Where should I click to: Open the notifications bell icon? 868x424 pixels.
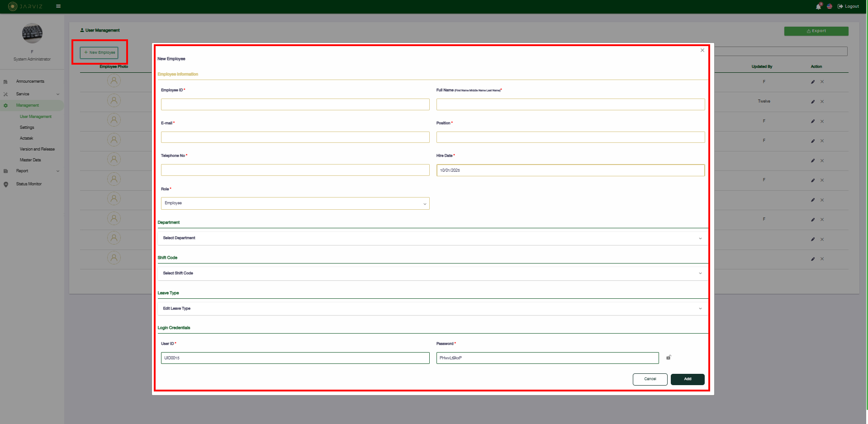(x=818, y=6)
